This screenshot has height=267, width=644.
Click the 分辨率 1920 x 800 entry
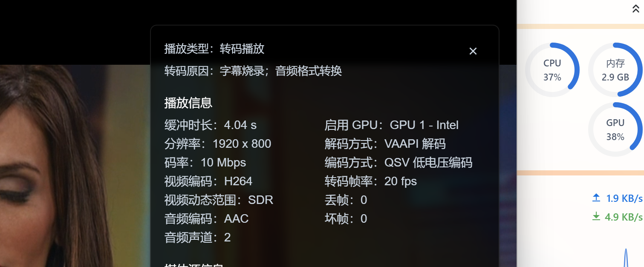coord(218,144)
